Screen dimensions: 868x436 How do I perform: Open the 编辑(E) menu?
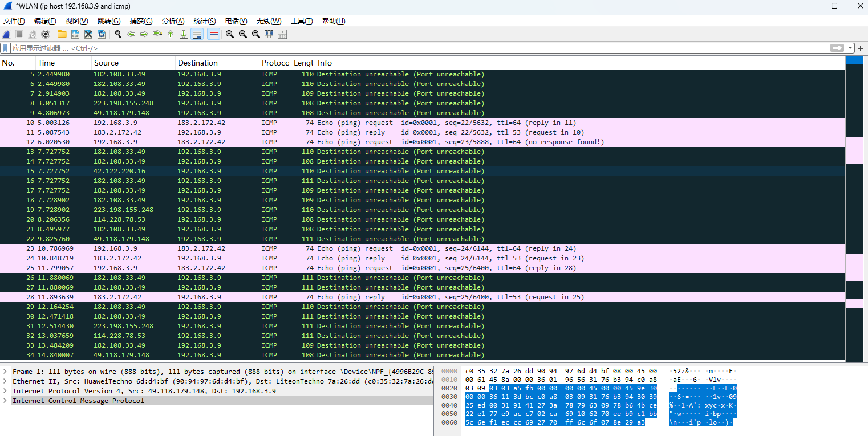tap(45, 21)
